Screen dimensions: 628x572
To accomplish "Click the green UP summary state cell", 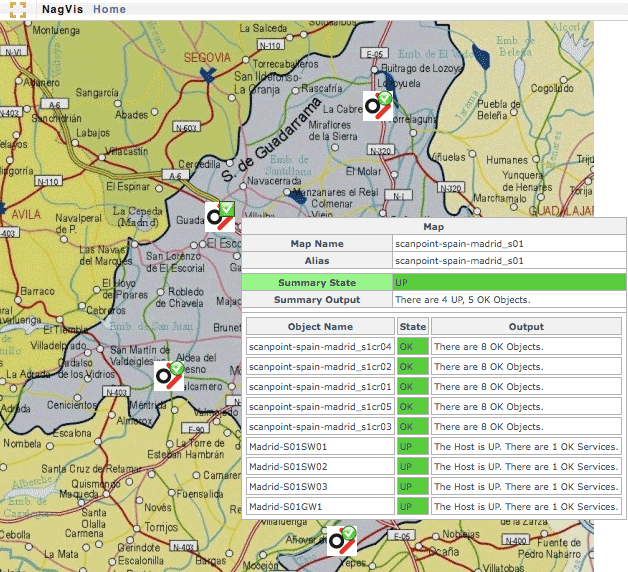I will click(x=509, y=283).
